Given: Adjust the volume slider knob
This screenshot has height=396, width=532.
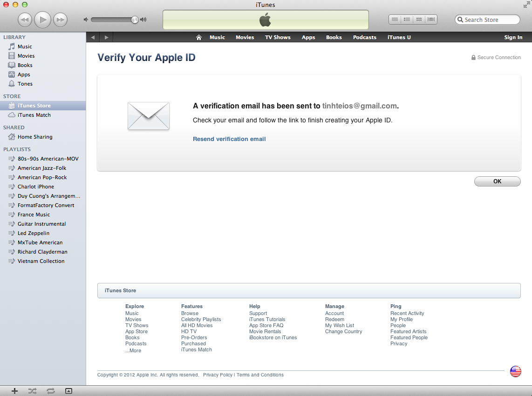Looking at the screenshot, I should coord(135,20).
